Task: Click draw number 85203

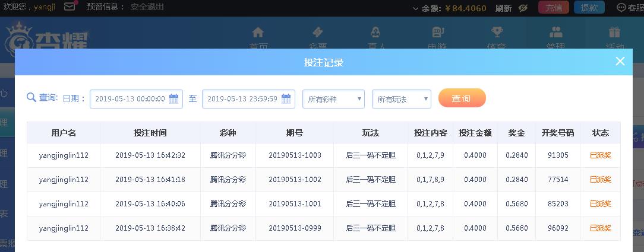Action: (x=558, y=203)
